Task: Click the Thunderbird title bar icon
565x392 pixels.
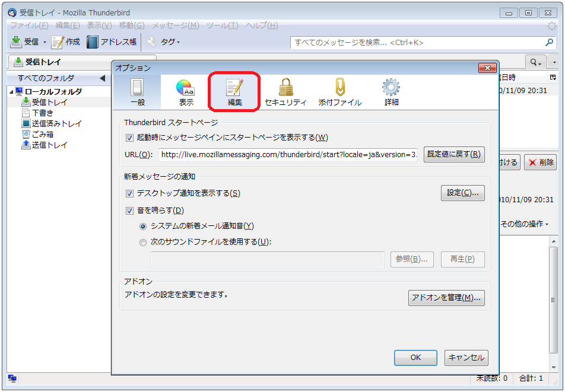Action: (x=12, y=12)
